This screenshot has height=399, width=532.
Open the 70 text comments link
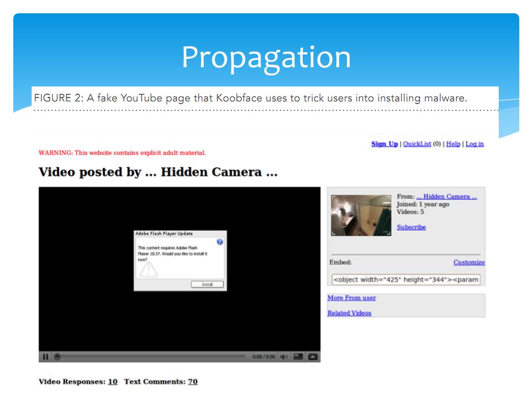193,382
